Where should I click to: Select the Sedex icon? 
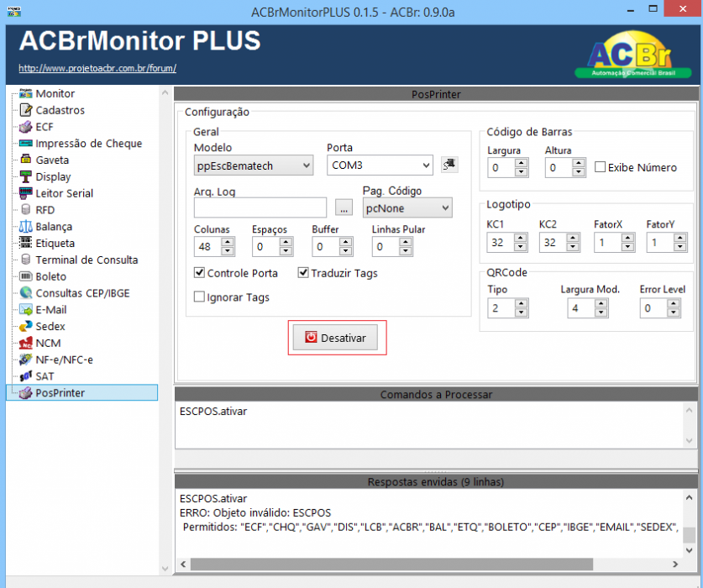25,326
